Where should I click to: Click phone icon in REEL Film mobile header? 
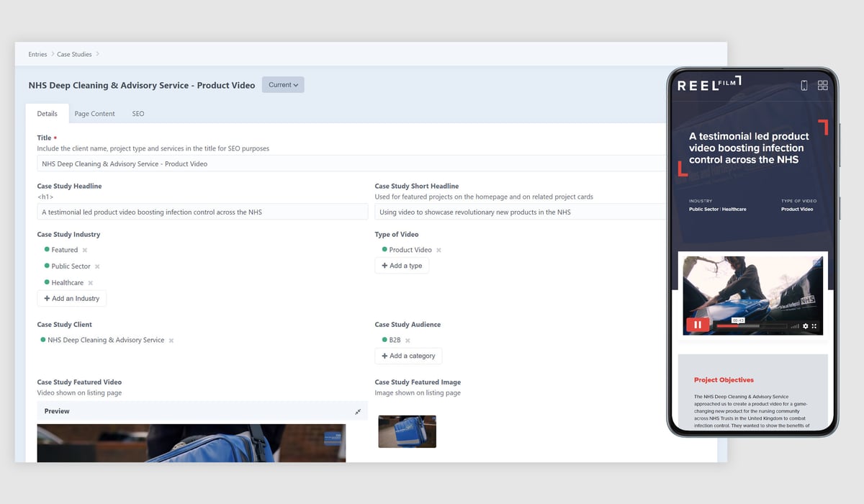point(804,85)
